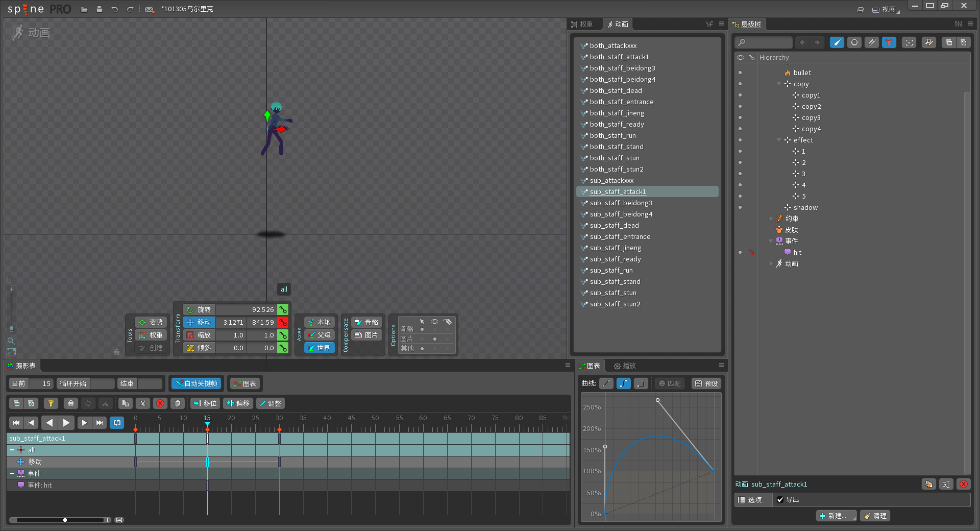980x531 pixels.
Task: Click the red translate key icon
Action: pos(283,322)
